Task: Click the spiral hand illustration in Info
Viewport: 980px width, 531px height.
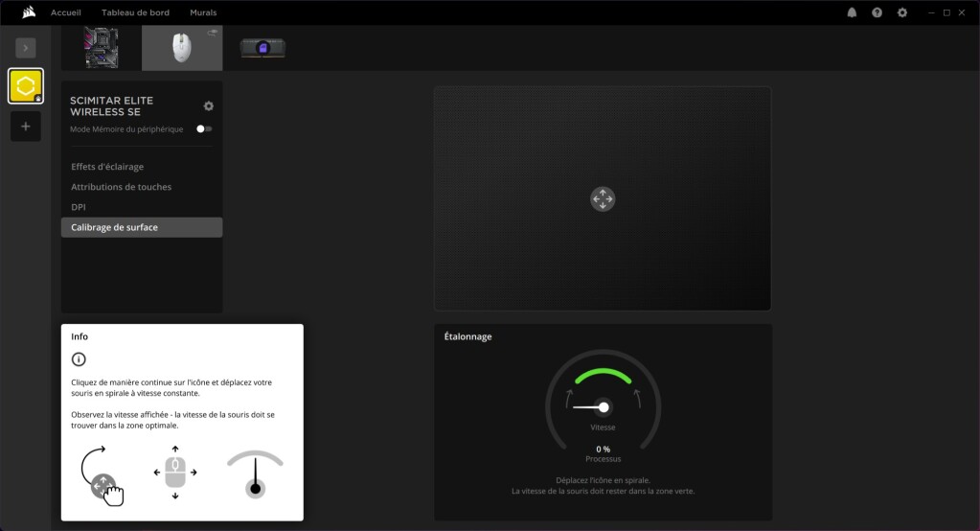Action: (x=103, y=476)
